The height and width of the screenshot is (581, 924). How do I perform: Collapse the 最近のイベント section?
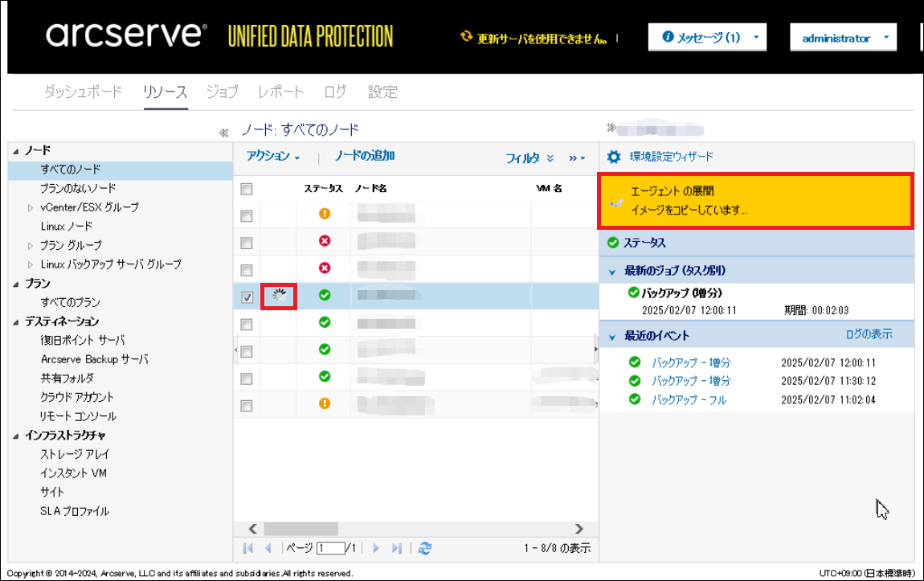tap(611, 337)
